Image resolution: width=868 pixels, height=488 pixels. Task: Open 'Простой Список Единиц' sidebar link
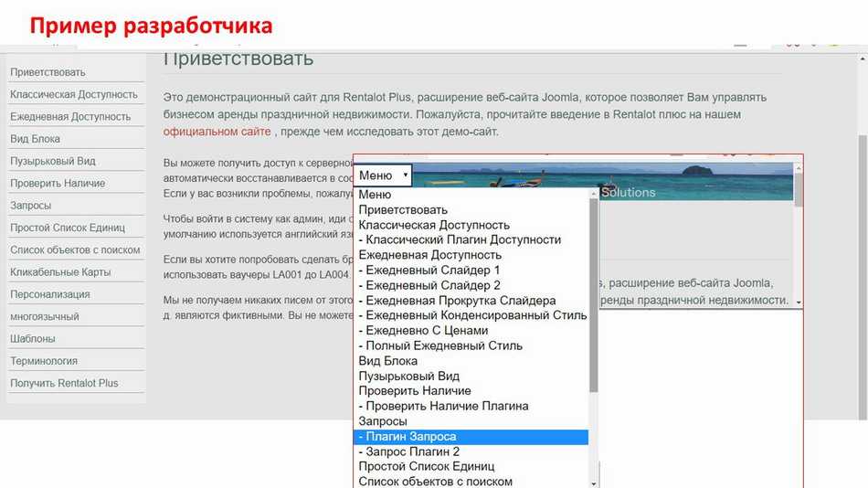[x=68, y=228]
